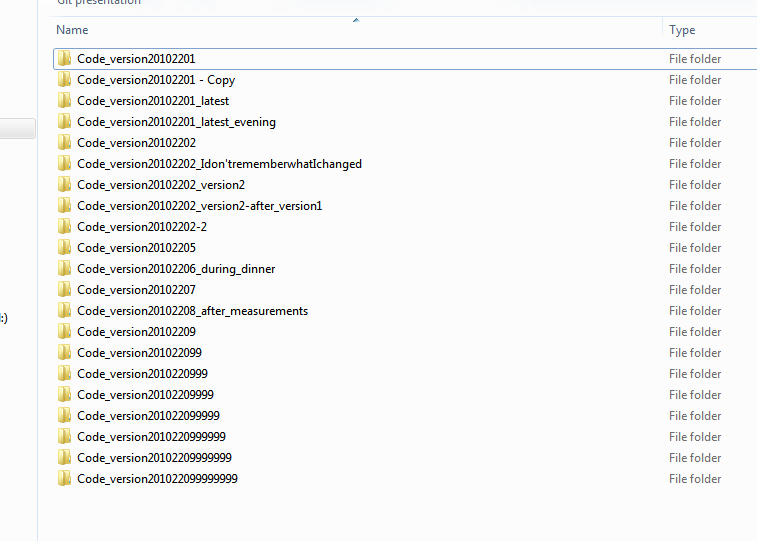Screen dimensions: 757x541
Task: Select folder name Code_version20102201_latest
Action: pyautogui.click(x=153, y=101)
